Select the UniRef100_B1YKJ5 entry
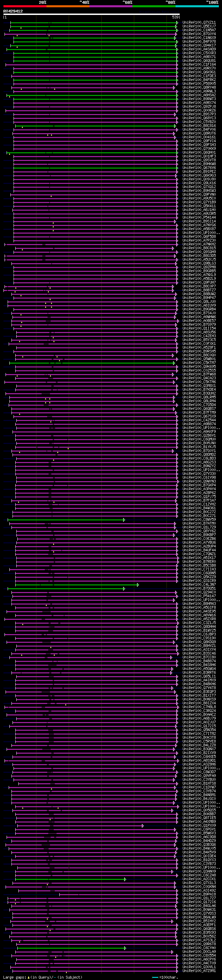This screenshot has width=222, height=980. coord(199,447)
